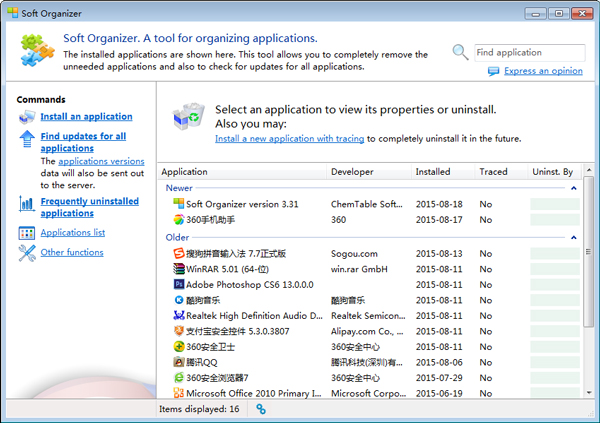Select Microsoft Office 2010 Primary entry
Screen dimensions: 600x423
coord(370,393)
